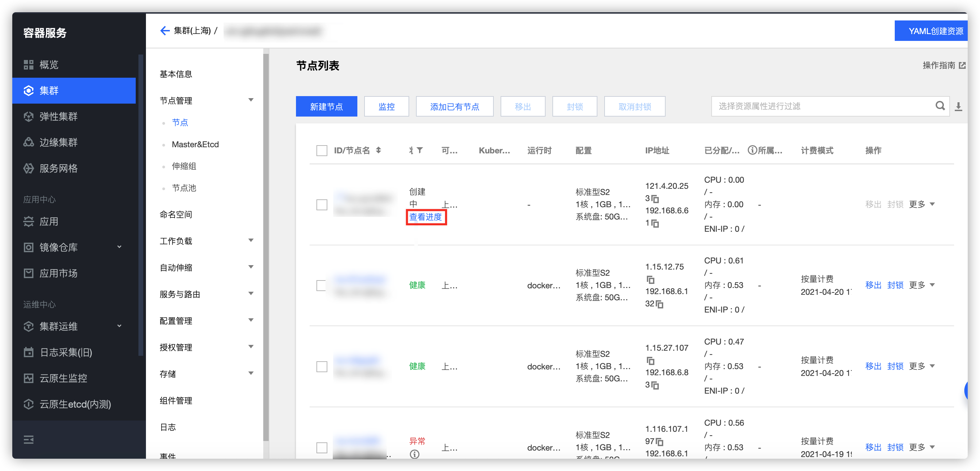Collapse the sidebar with the bottom menu icon
The image size is (980, 471).
pos(29,440)
